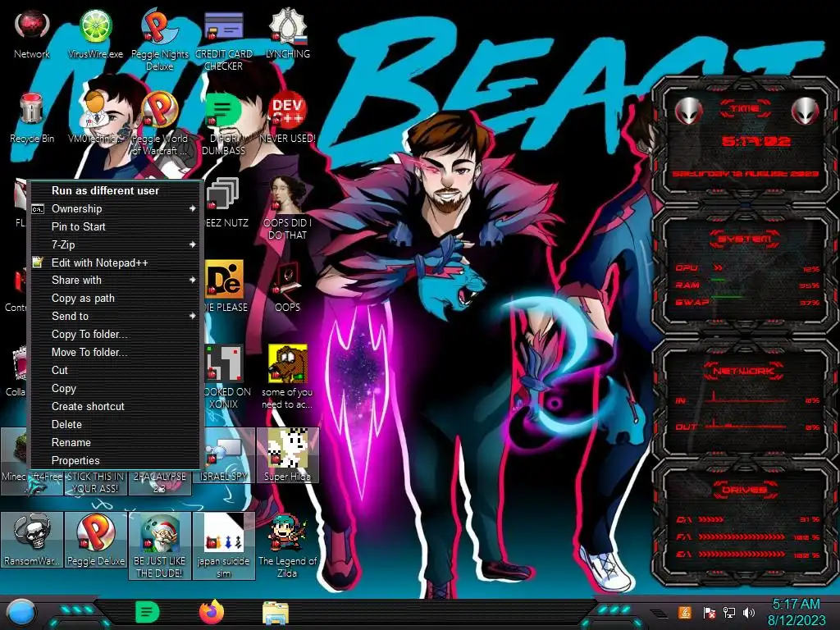Choose Pin to Start
This screenshot has height=630, width=840.
coord(115,226)
